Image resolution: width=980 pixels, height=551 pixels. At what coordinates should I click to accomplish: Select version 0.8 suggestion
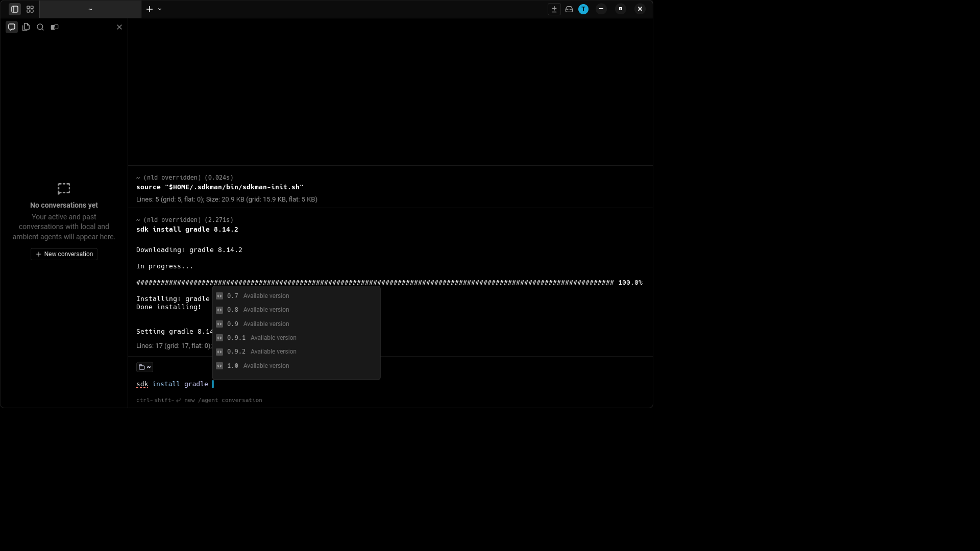(296, 310)
